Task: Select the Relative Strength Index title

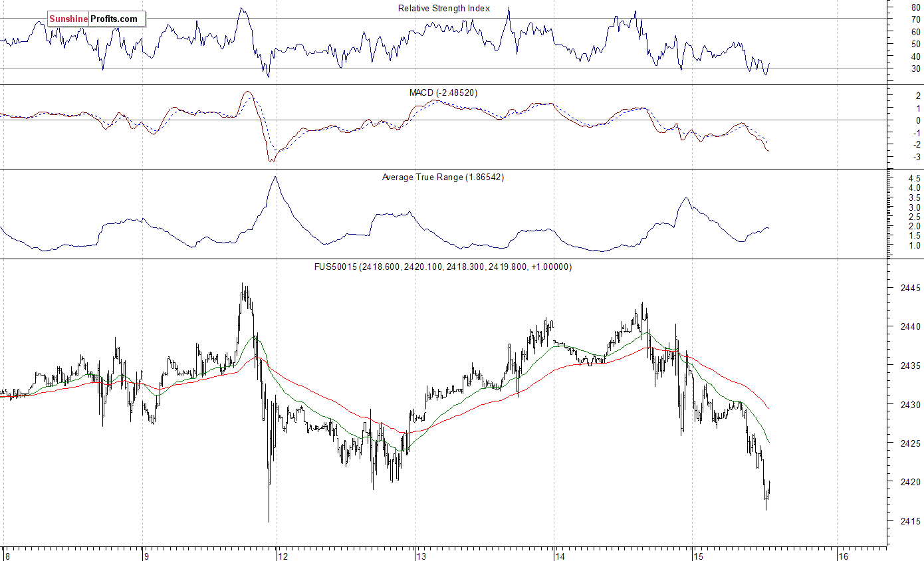Action: [x=444, y=8]
